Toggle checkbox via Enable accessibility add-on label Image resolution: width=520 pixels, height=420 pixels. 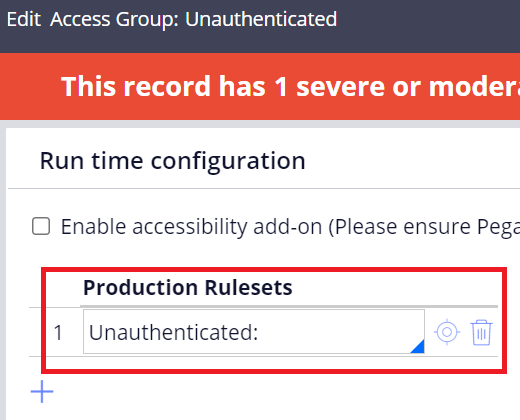click(x=290, y=227)
